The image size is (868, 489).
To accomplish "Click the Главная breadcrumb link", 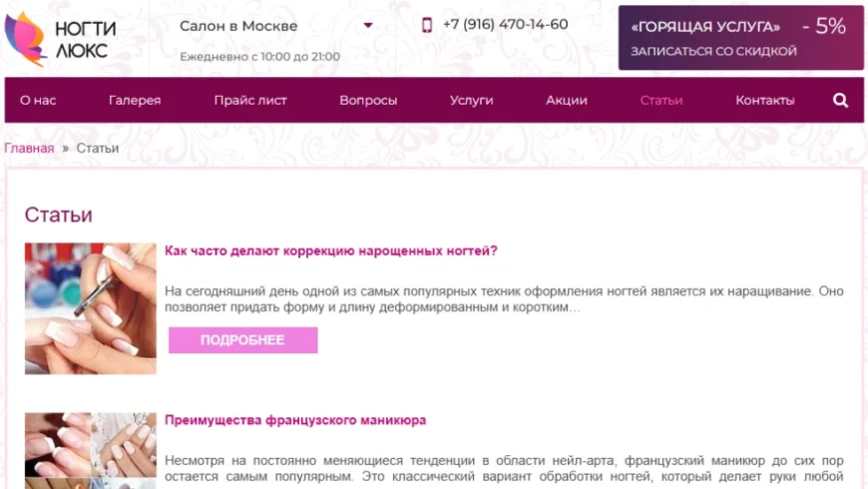I will [29, 149].
